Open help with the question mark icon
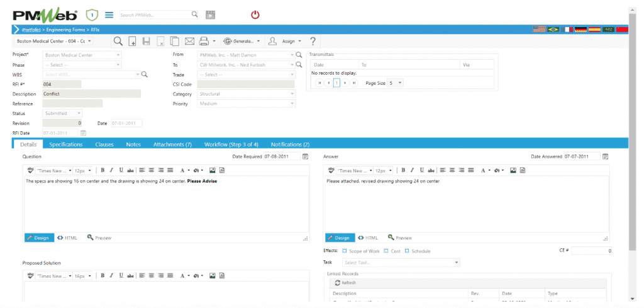The width and height of the screenshot is (644, 308). pos(313,41)
